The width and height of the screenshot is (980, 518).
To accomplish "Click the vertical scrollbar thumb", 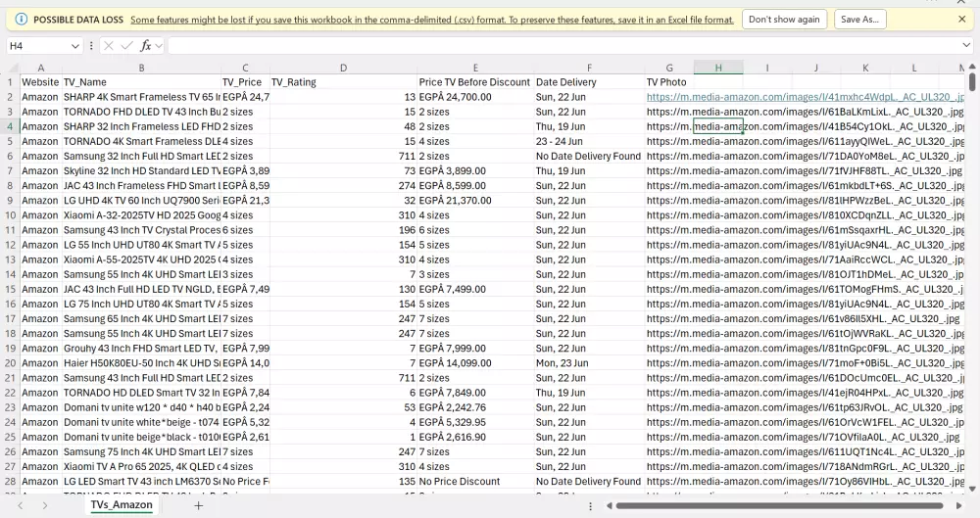I will point(972,82).
